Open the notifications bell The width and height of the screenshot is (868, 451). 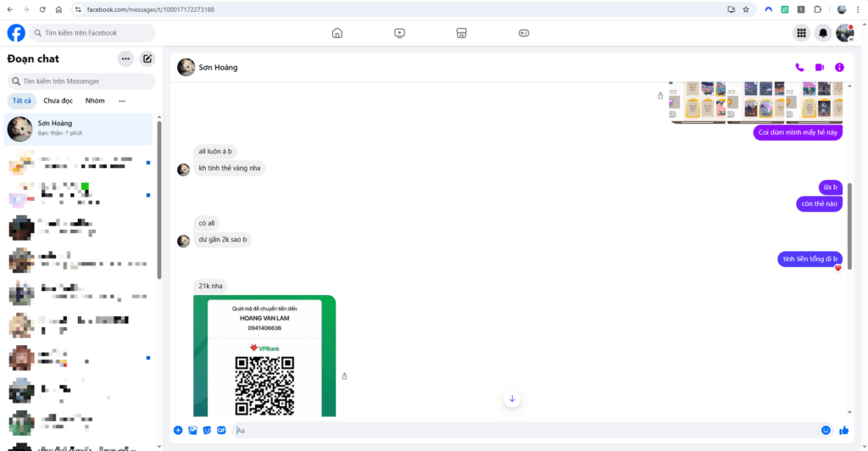pos(823,33)
